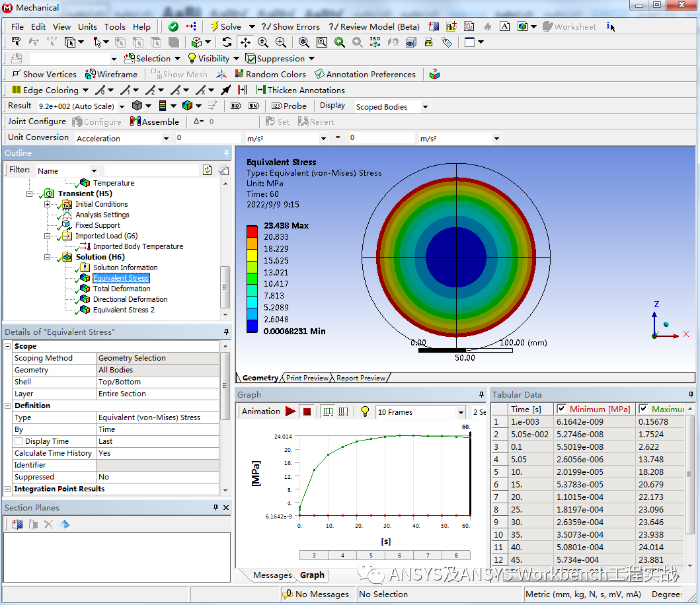Click the Unit Conversion input value field
The image size is (700, 605).
(x=208, y=138)
